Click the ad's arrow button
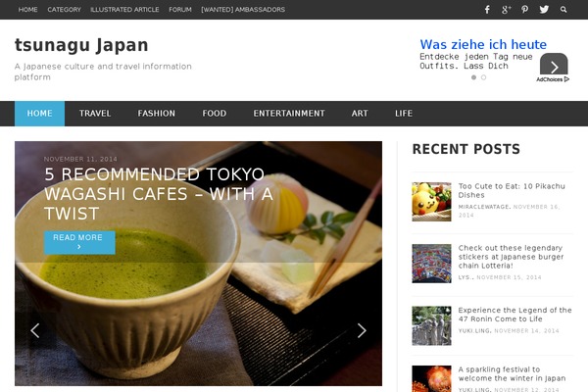Screen dimensions: 588x392 (x=554, y=66)
